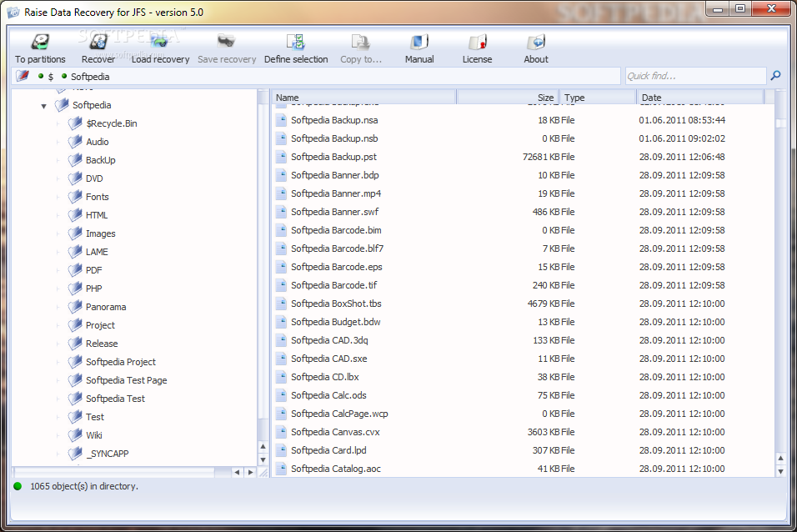The image size is (797, 532).
Task: Select the Release folder
Action: pos(102,344)
